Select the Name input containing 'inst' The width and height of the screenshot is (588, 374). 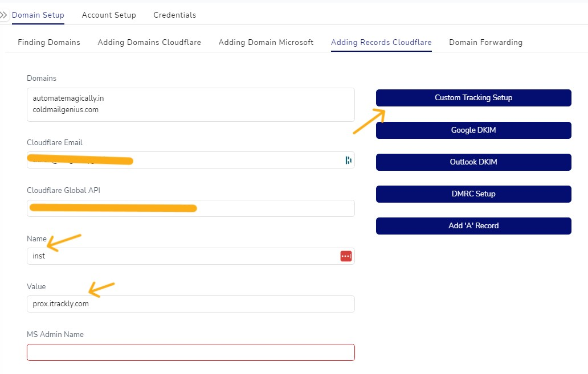coord(182,256)
